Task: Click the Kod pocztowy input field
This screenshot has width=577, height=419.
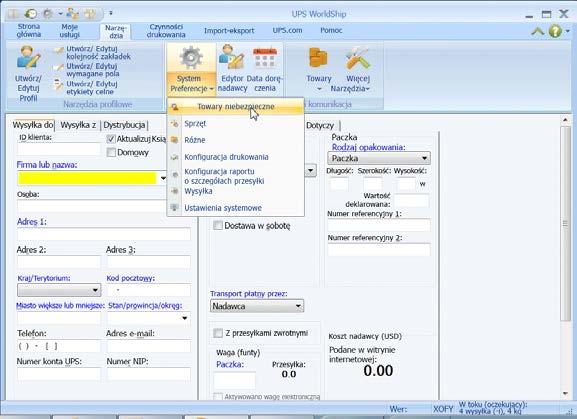Action: click(x=149, y=290)
